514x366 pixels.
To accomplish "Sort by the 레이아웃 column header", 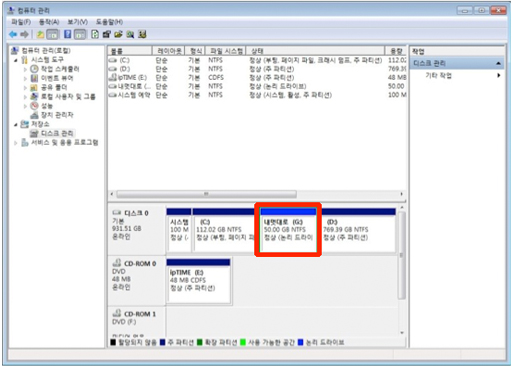I will click(169, 51).
